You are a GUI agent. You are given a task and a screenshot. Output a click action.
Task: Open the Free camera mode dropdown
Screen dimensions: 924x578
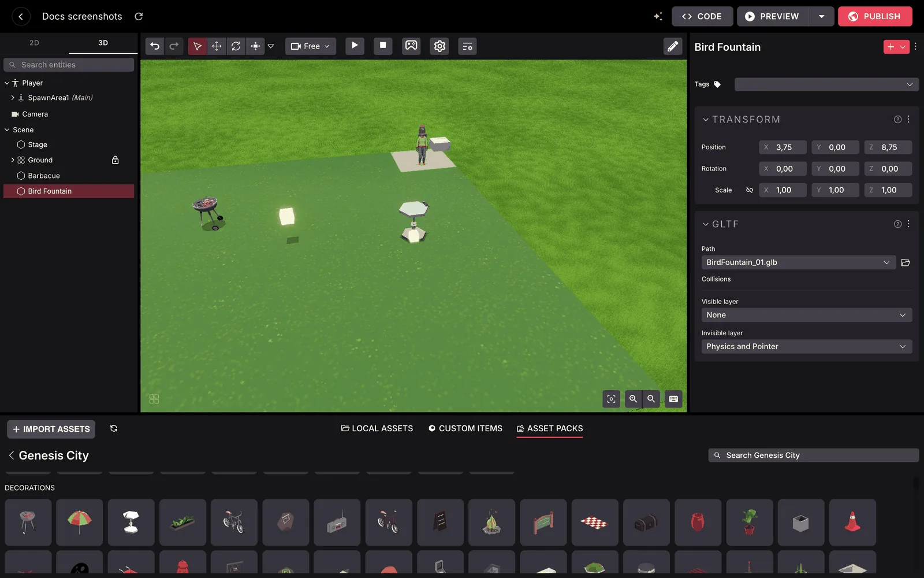tap(311, 46)
